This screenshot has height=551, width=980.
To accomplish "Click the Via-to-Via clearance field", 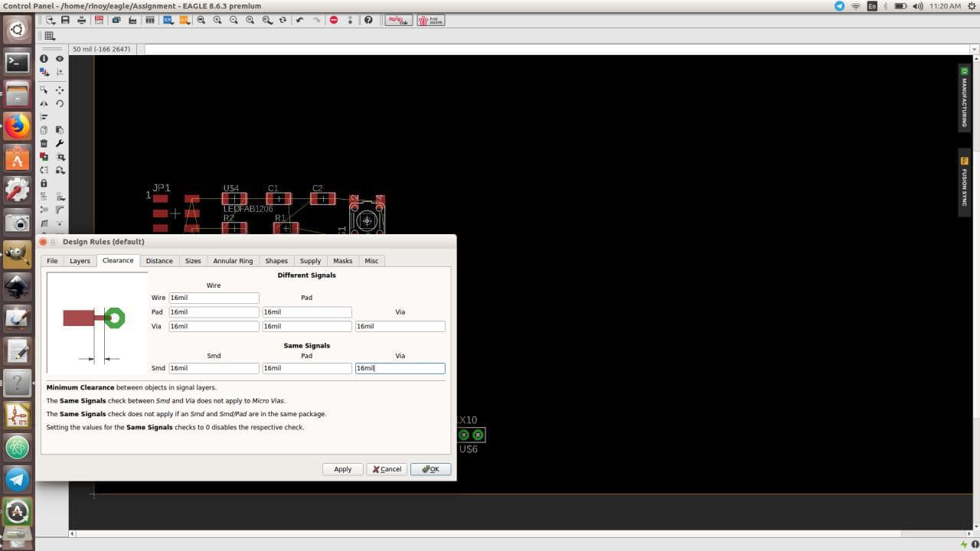I will click(x=400, y=326).
